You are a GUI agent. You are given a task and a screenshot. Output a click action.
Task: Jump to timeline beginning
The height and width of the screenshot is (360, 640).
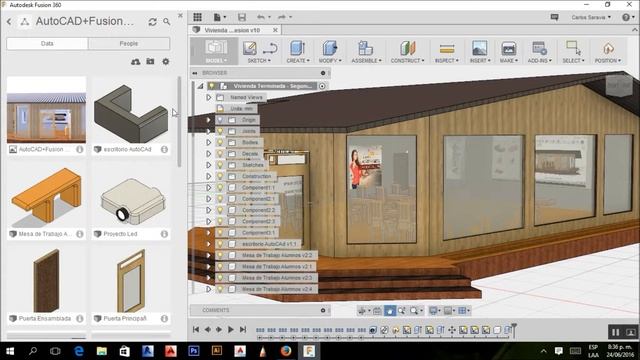196,329
